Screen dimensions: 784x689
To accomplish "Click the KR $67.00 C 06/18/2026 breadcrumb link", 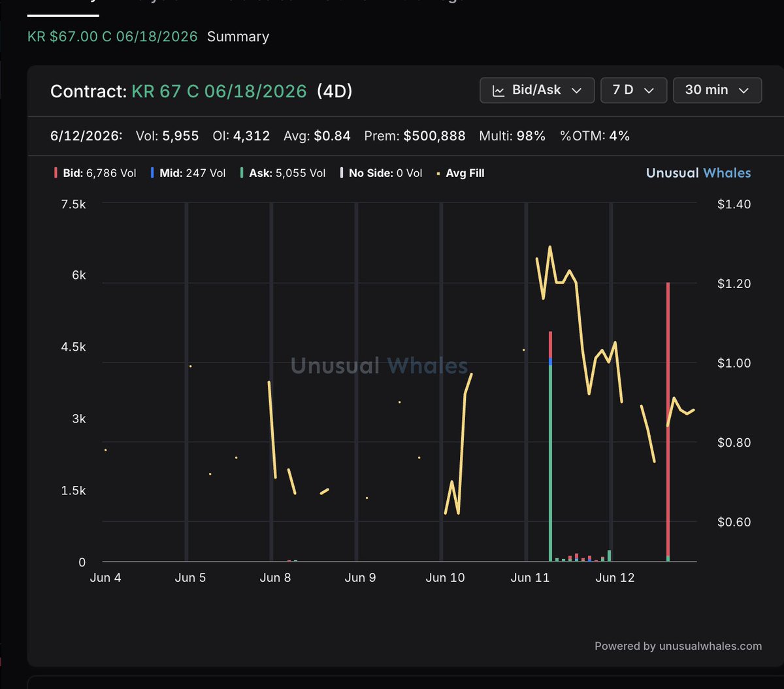I will (112, 37).
